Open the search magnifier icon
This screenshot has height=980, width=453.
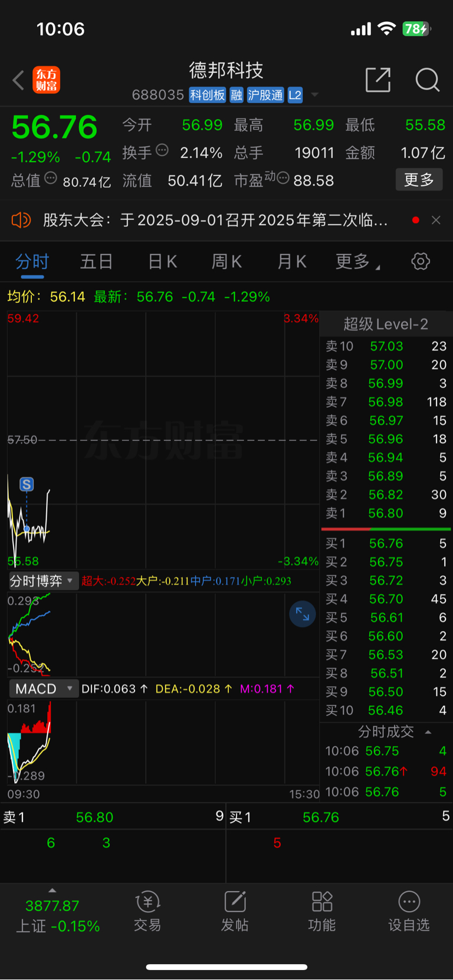click(x=427, y=80)
